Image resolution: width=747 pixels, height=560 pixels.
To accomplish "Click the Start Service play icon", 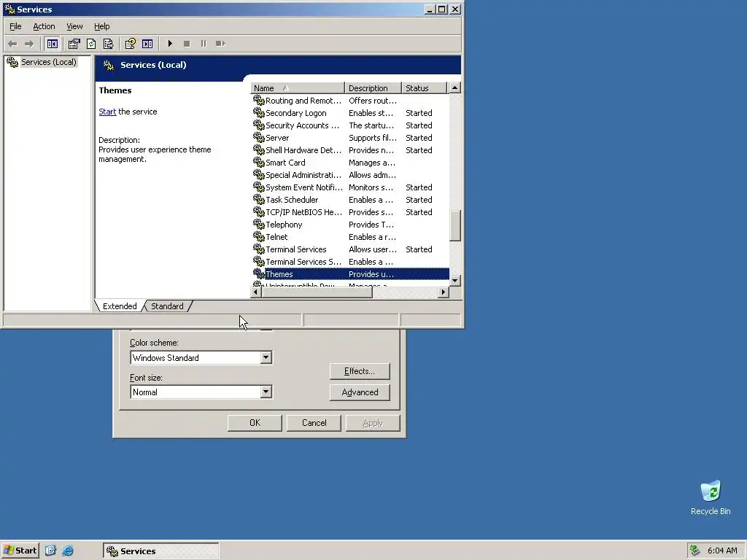I will pyautogui.click(x=170, y=44).
